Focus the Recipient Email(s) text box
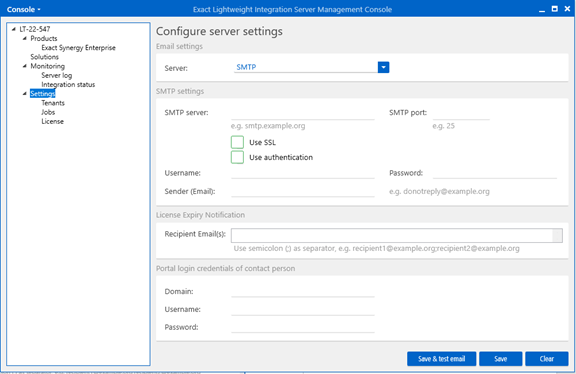 tap(397, 235)
